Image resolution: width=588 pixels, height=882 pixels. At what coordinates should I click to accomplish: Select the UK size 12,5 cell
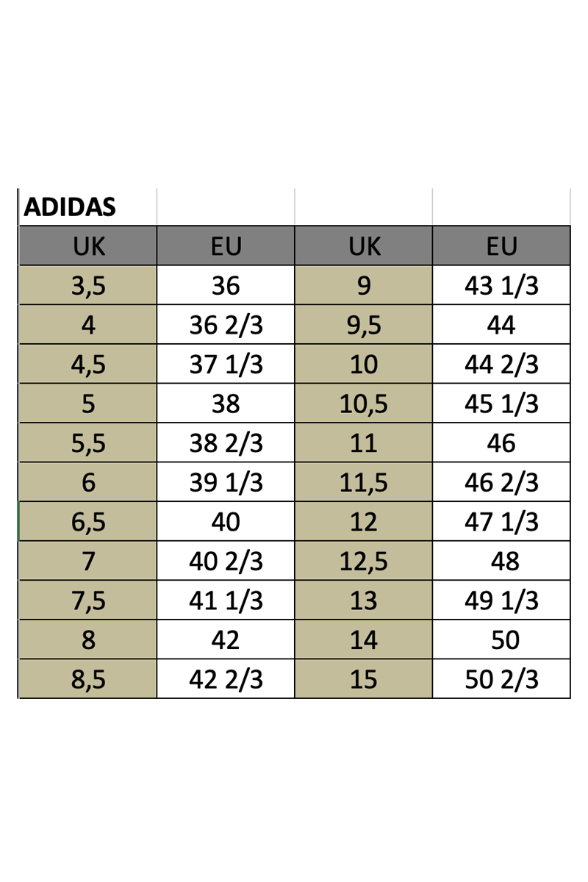(x=364, y=562)
